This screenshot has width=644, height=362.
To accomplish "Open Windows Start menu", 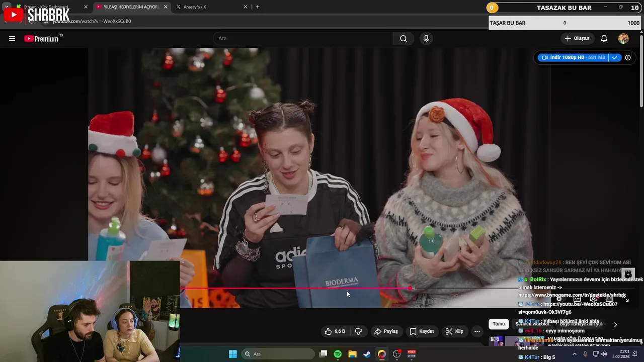I will [233, 354].
